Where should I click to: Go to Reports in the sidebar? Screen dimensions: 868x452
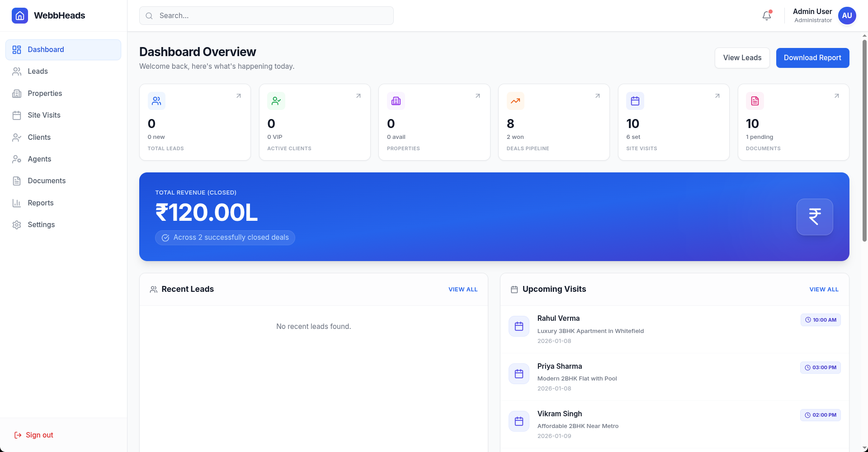pos(40,203)
